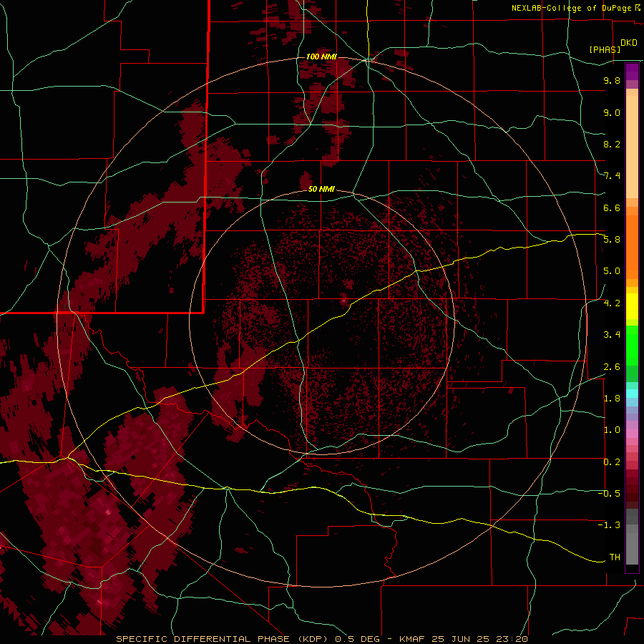Click the 9.0 value on the color scale

coord(612,112)
